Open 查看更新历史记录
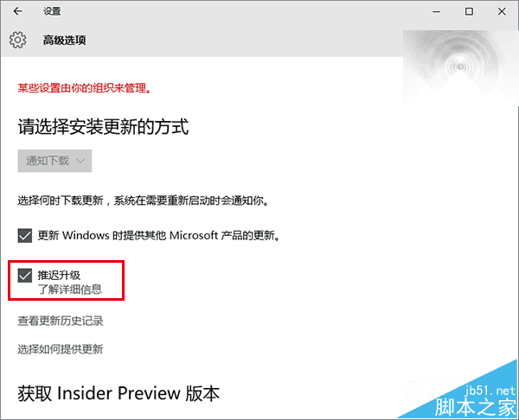Viewport: 519px width, 420px height. tap(61, 321)
